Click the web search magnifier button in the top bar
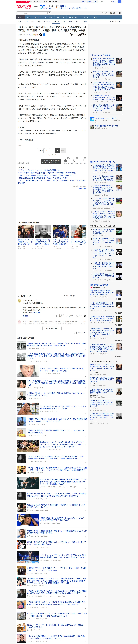The width and height of the screenshot is (138, 644). point(120,2)
